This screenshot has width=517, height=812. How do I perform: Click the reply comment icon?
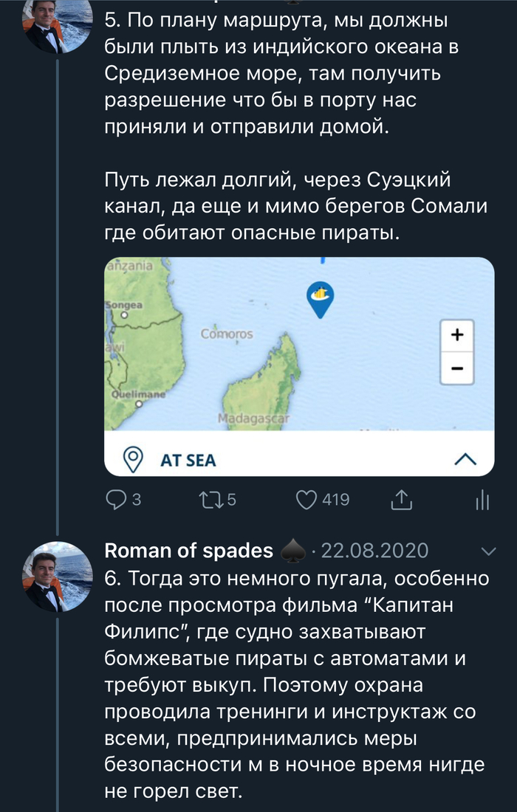117,500
